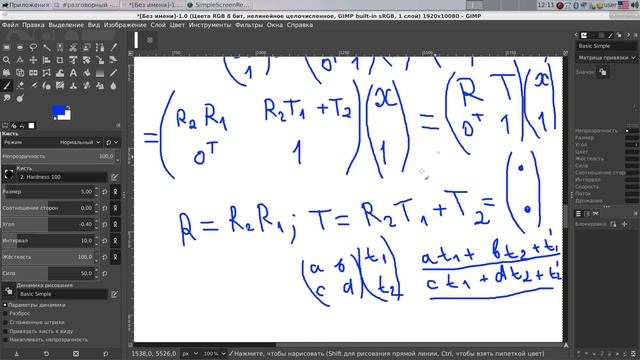Open the px units dropdown in status bar
The height and width of the screenshot is (360, 640).
[x=190, y=353]
